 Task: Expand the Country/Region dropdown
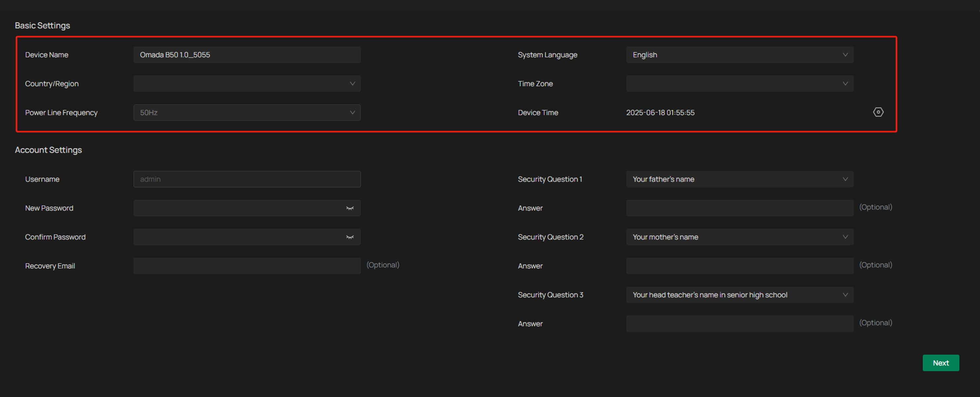(247, 84)
